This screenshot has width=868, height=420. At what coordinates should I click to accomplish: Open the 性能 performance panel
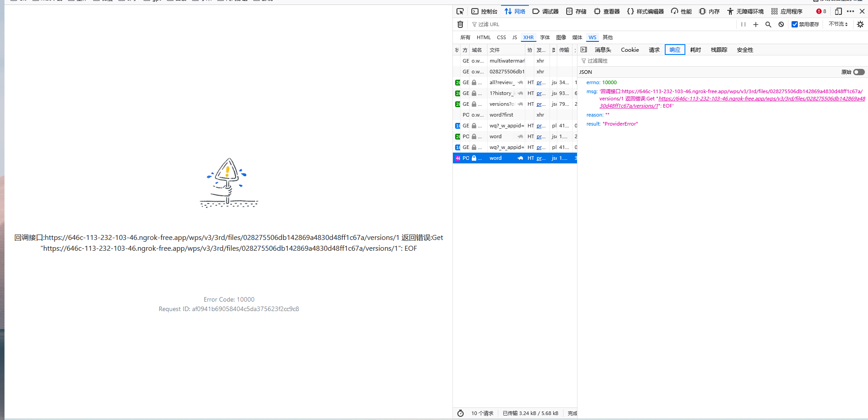coord(681,11)
